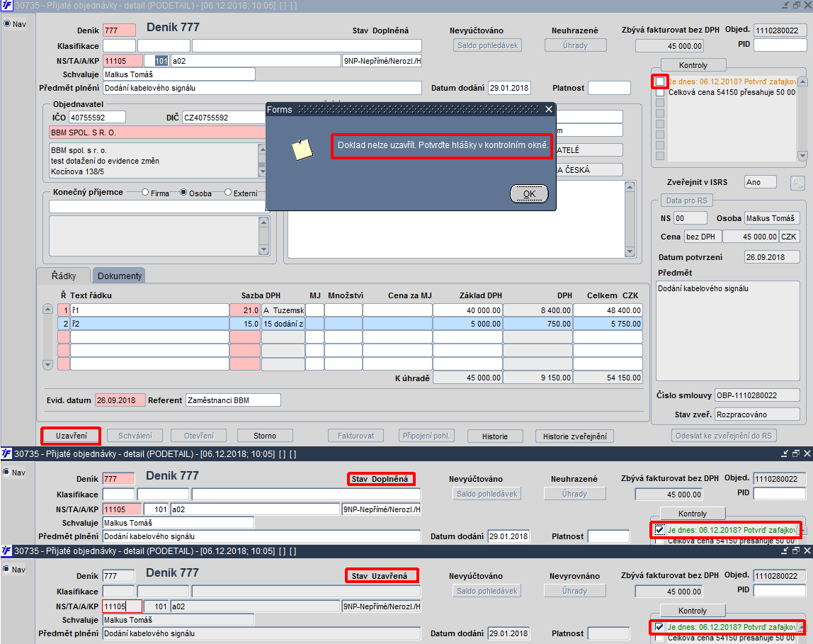Click OK in the Forms dialog
Viewport: 813px width, 644px height.
tap(529, 194)
